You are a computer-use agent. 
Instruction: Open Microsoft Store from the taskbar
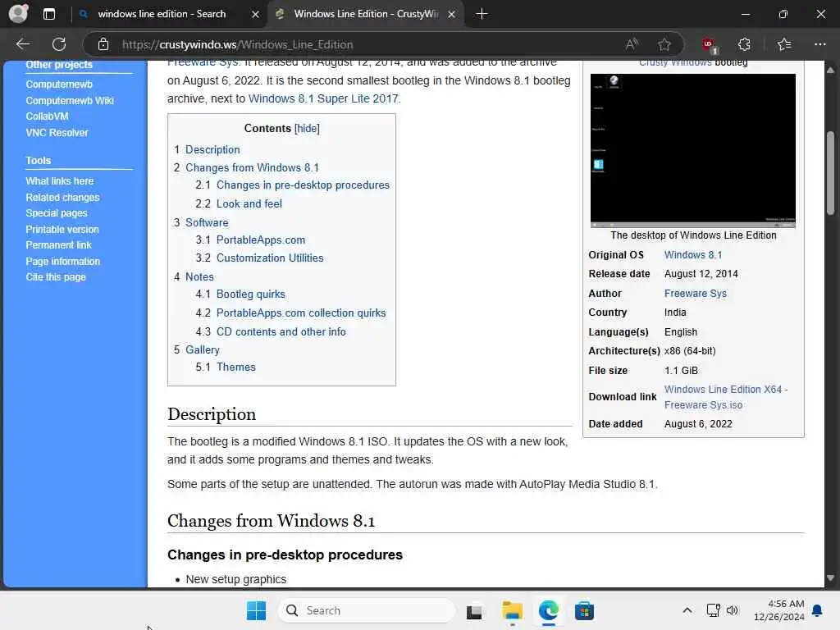coord(584,610)
